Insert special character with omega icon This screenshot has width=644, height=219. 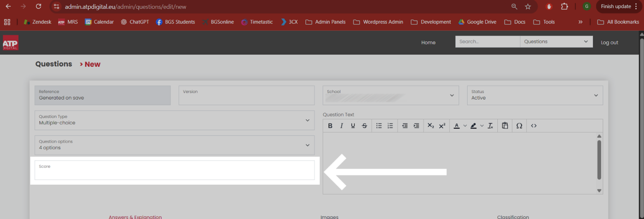tap(519, 126)
